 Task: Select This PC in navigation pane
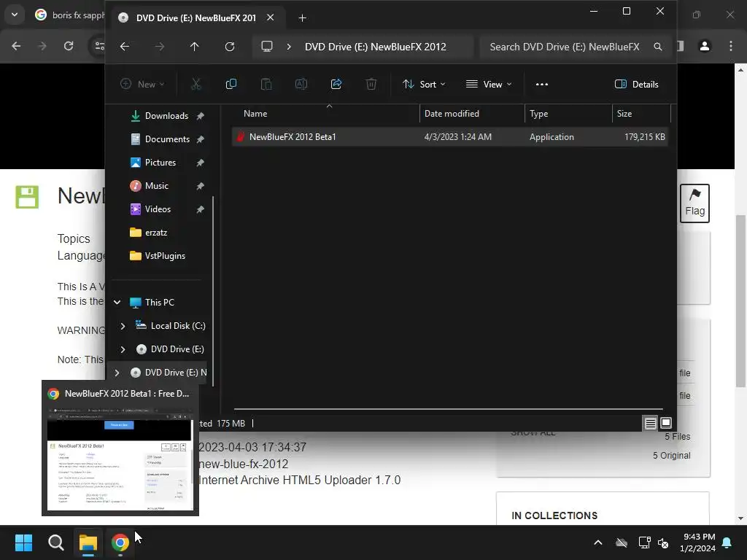pos(159,303)
